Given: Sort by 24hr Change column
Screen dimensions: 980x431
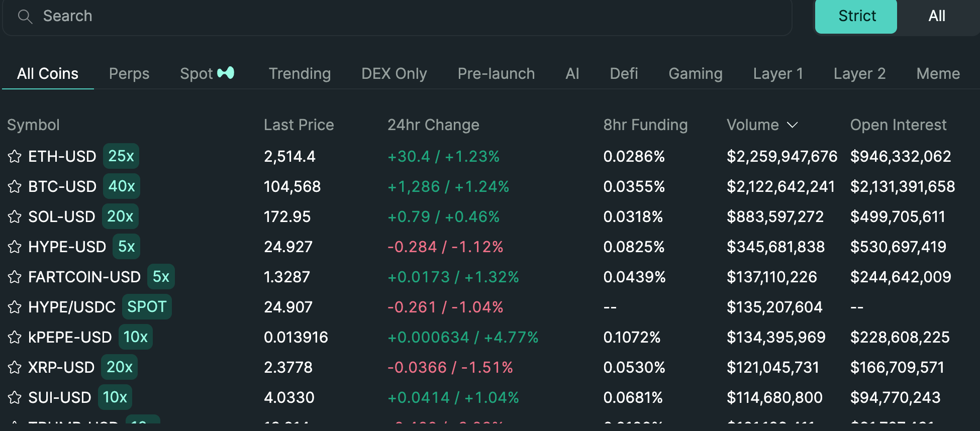Looking at the screenshot, I should (433, 125).
